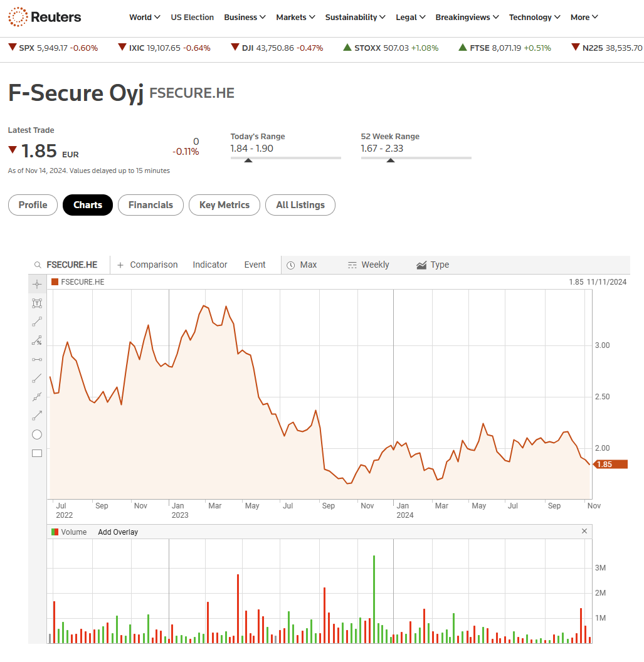Open the Comparison option
This screenshot has height=662, width=644.
[x=154, y=265]
